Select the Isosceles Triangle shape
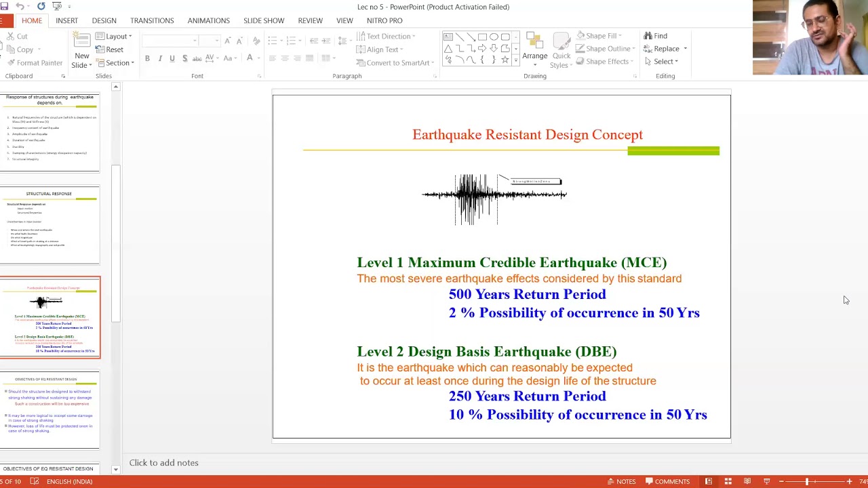 tap(448, 48)
